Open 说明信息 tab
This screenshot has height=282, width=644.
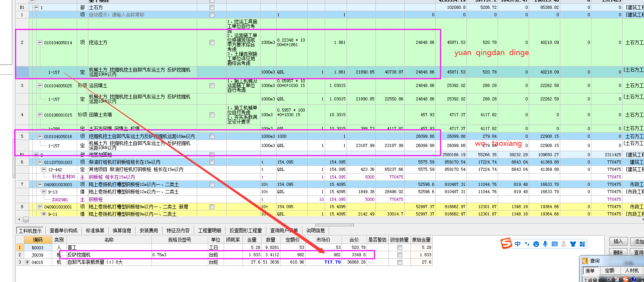click(315, 230)
